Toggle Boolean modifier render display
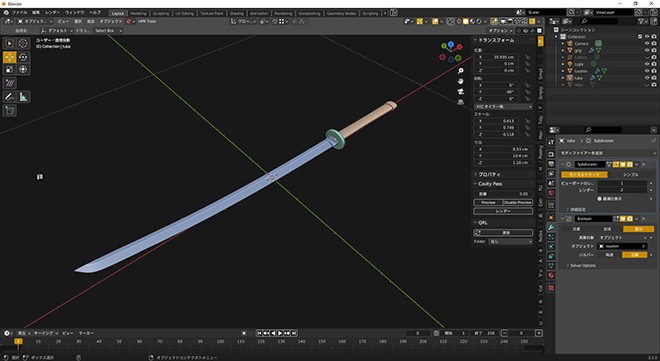The height and width of the screenshot is (361, 660). pos(630,219)
